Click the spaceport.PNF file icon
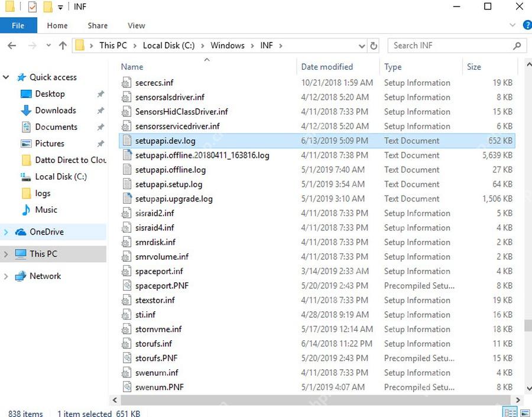Screen dimensions: 532x417 (x=127, y=286)
